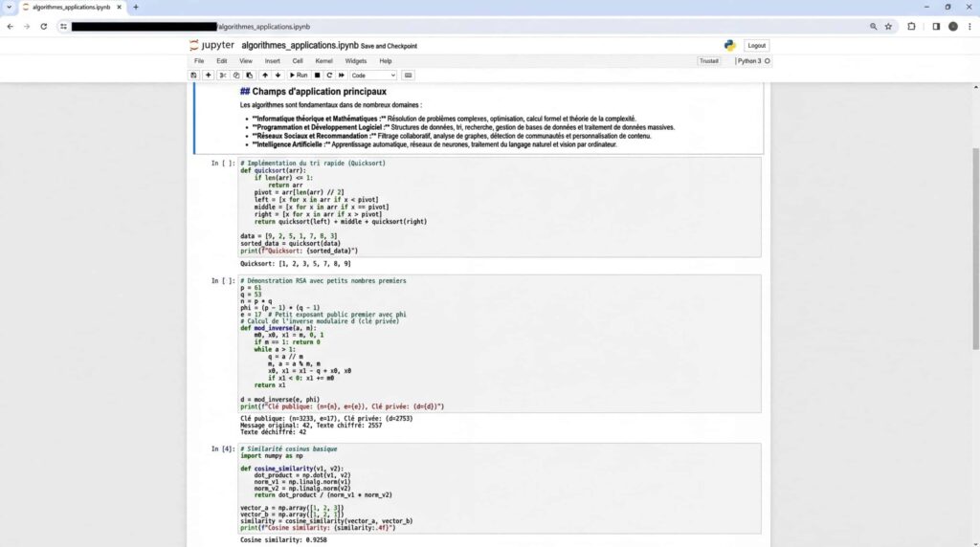Move selected cell down arrow
This screenshot has width=980, height=547.
(x=278, y=76)
